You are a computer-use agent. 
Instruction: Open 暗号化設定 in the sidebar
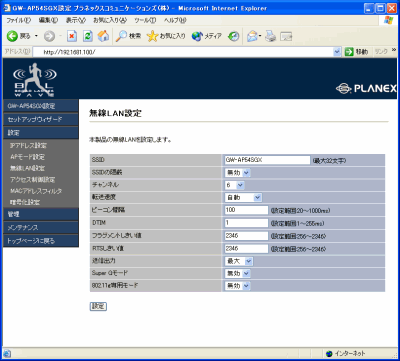25,202
